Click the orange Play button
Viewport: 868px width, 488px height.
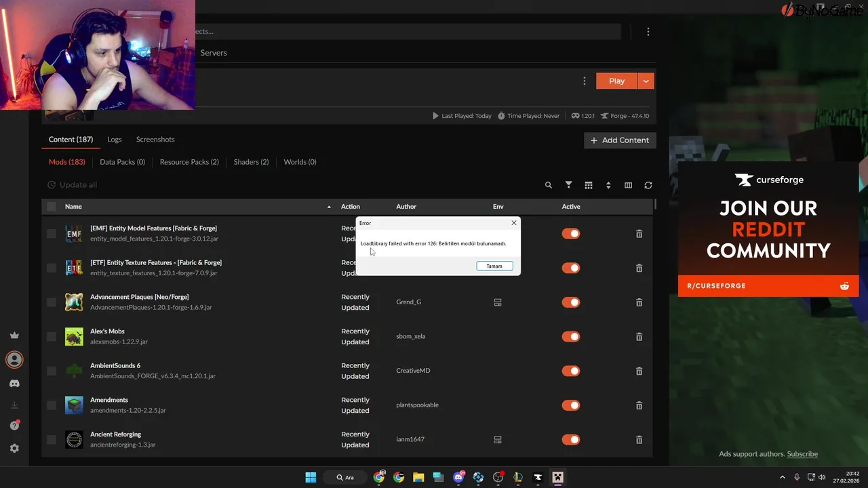tap(616, 81)
